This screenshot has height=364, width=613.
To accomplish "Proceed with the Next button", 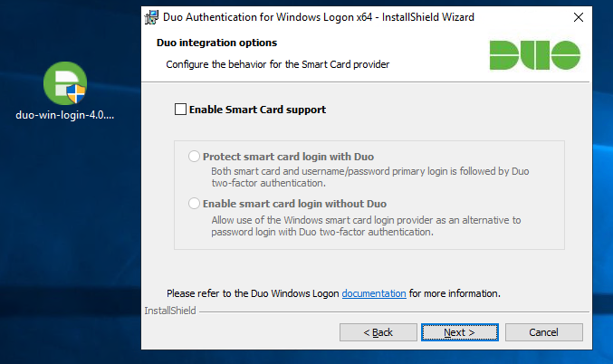I will tap(460, 332).
